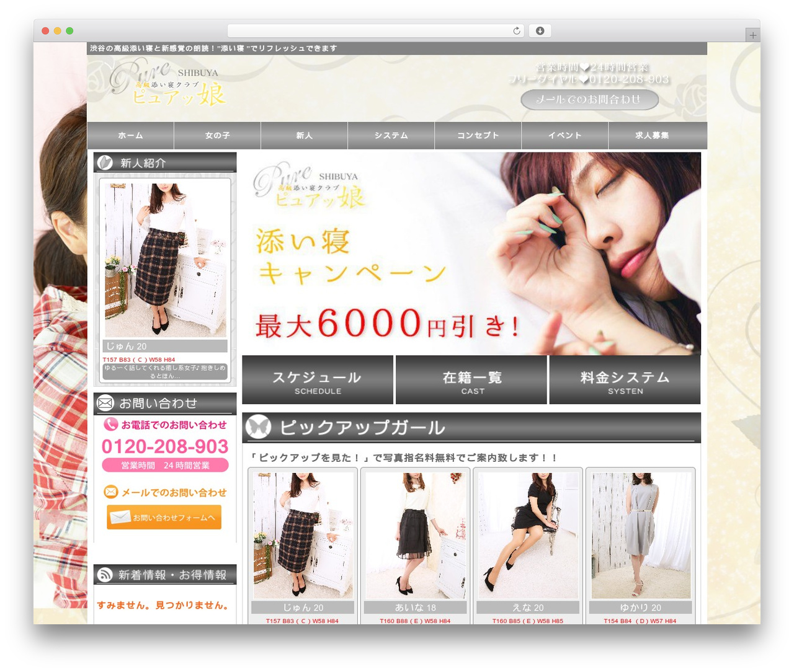The image size is (794, 672).
Task: Open the browser downloads button
Action: point(540,30)
